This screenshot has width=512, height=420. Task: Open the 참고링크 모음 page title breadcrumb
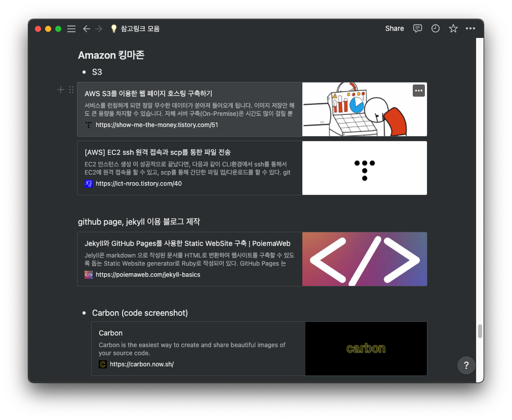[140, 29]
